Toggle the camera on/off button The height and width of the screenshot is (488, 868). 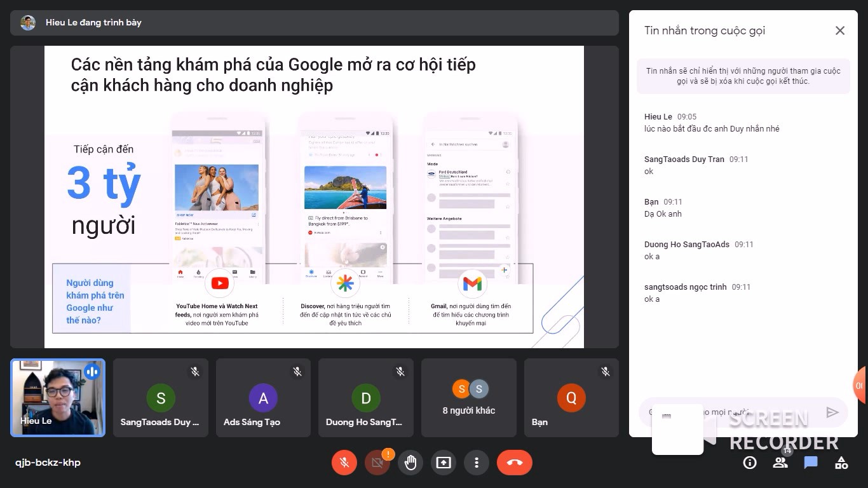(377, 463)
